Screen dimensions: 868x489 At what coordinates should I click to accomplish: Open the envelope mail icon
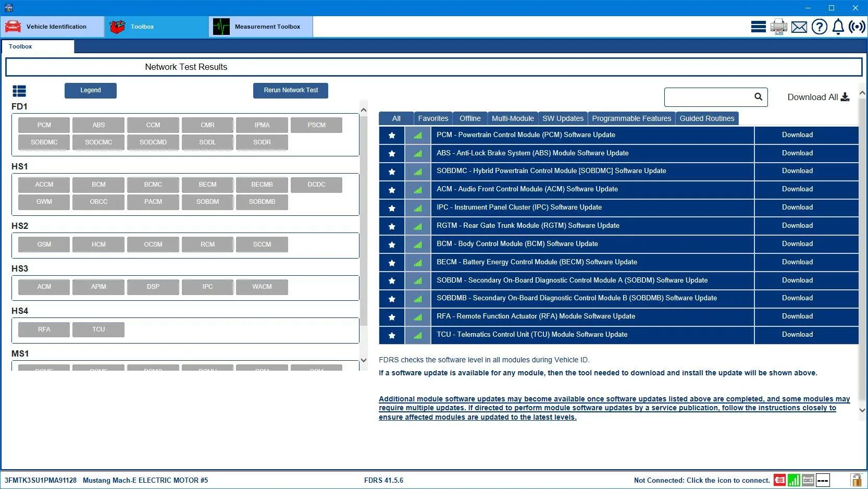pyautogui.click(x=799, y=27)
